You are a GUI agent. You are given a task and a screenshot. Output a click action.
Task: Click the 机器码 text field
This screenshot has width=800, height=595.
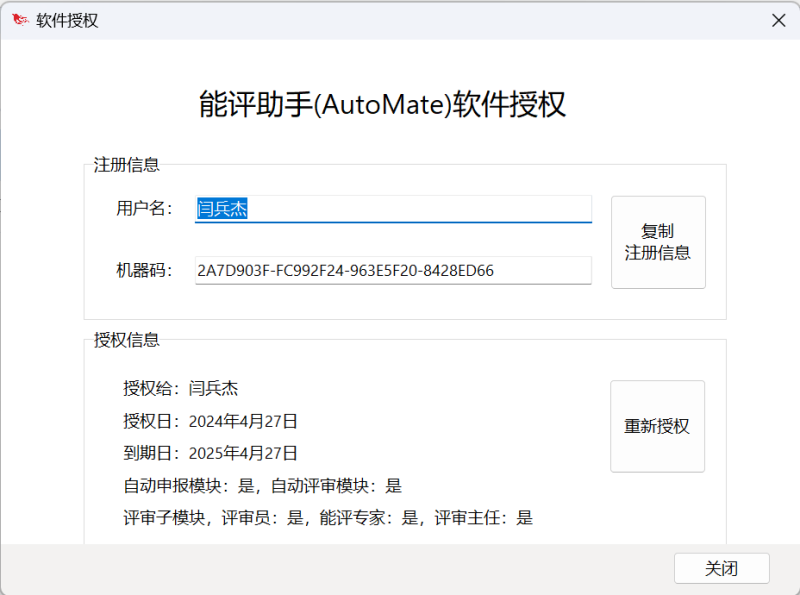point(393,270)
